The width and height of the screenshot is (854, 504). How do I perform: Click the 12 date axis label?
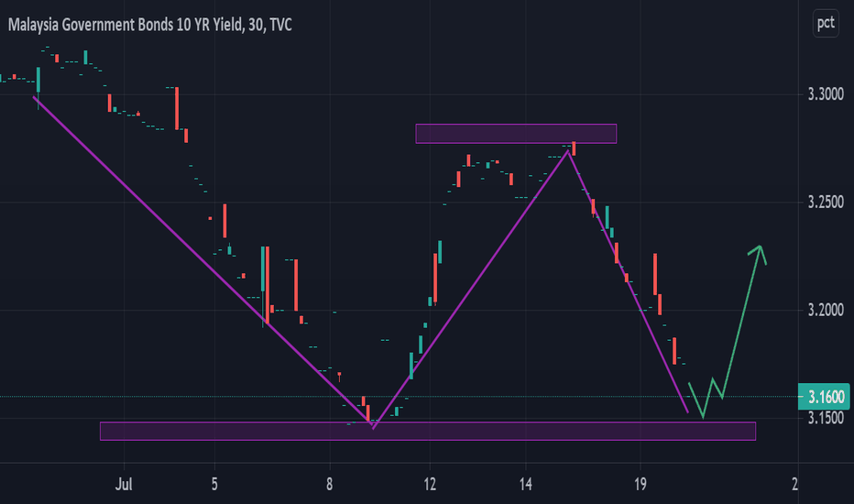(430, 484)
